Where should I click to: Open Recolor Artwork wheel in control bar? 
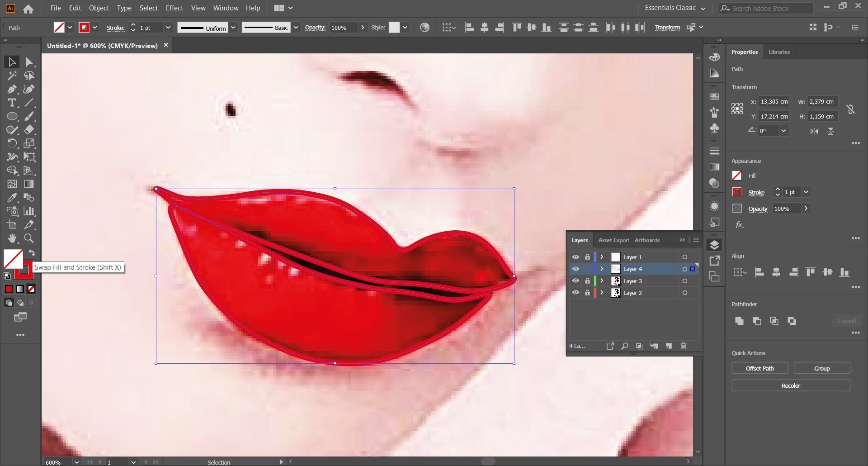(x=425, y=28)
